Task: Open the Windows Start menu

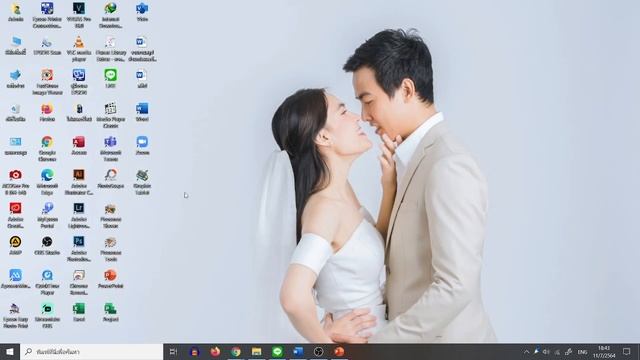Action: click(x=10, y=351)
